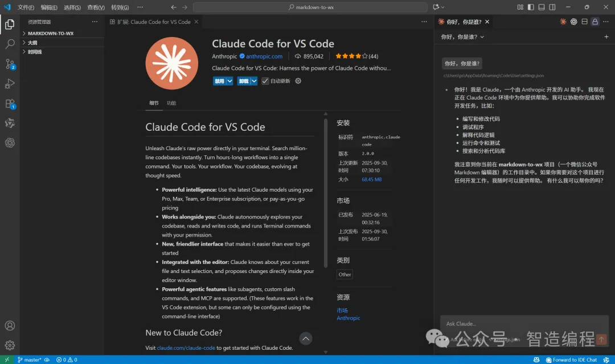Viewport: 615px width, 364px height.
Task: Open the Search view in activity bar
Action: [x=10, y=44]
